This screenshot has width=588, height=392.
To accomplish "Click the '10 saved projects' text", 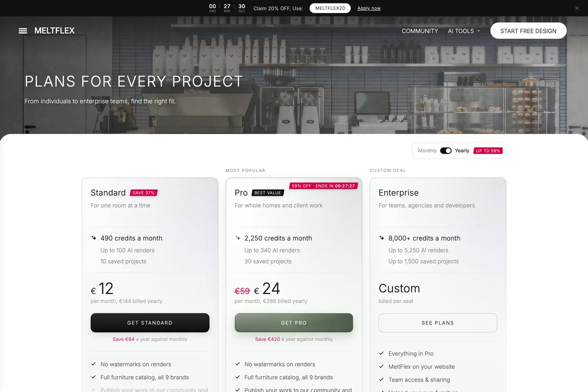I will point(123,262).
